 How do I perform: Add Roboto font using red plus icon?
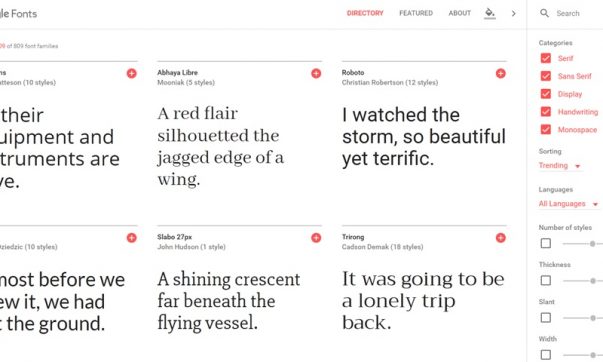coord(501,73)
